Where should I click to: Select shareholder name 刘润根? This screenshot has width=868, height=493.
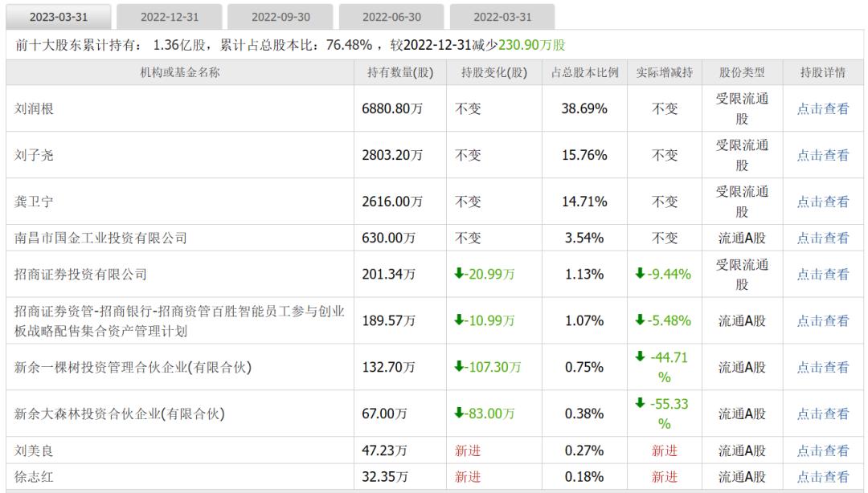[x=34, y=109]
